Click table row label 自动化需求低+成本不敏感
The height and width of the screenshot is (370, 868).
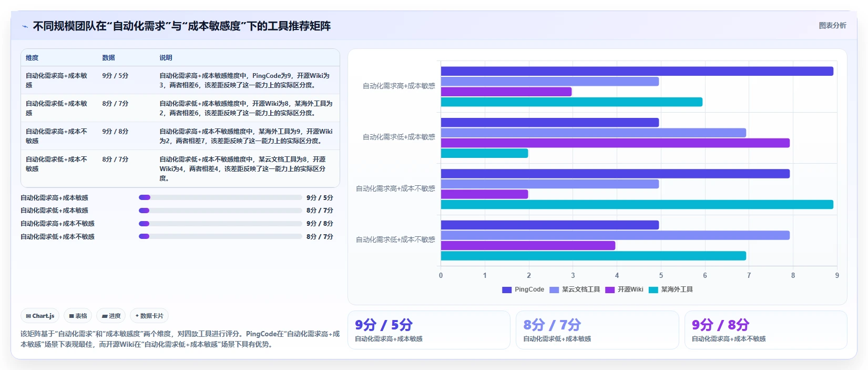[56, 164]
